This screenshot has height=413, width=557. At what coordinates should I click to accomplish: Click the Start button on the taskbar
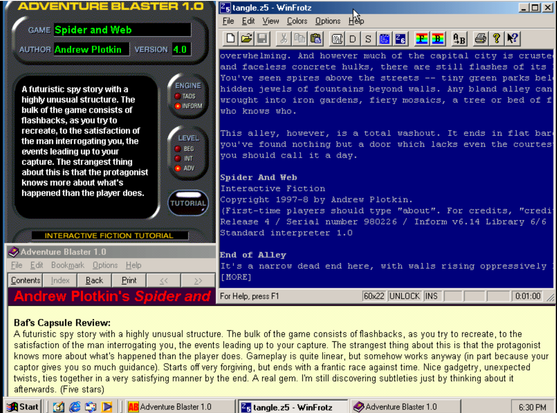[23, 407]
